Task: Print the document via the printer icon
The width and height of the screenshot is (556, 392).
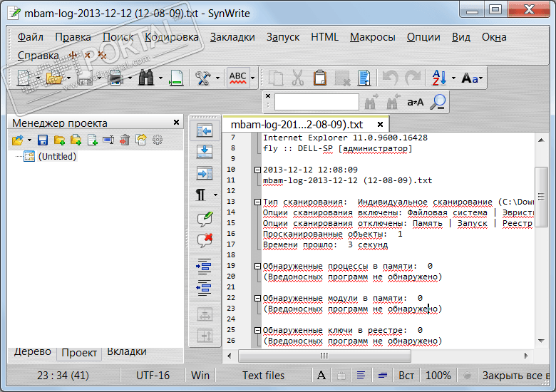Action: 116,78
